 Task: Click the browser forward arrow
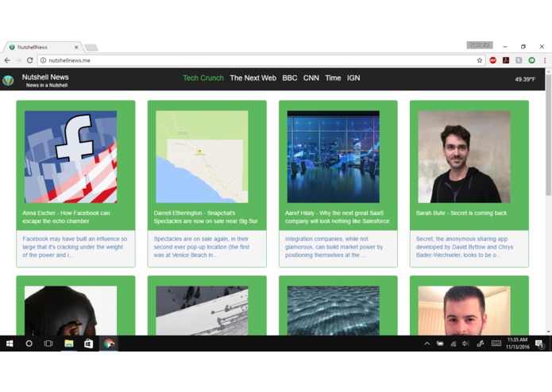point(18,60)
